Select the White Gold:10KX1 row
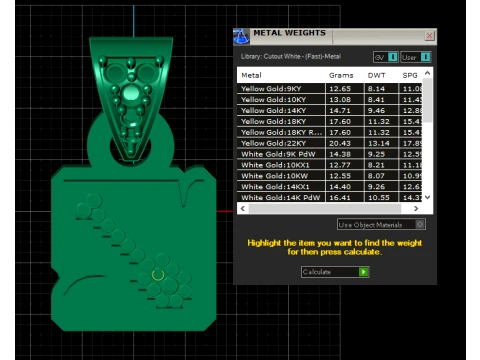The height and width of the screenshot is (360, 480). [x=329, y=165]
